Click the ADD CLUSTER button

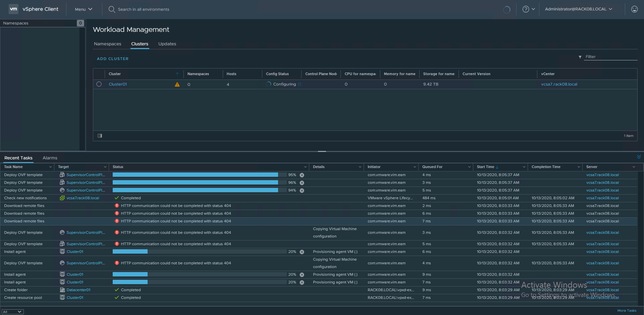point(113,59)
